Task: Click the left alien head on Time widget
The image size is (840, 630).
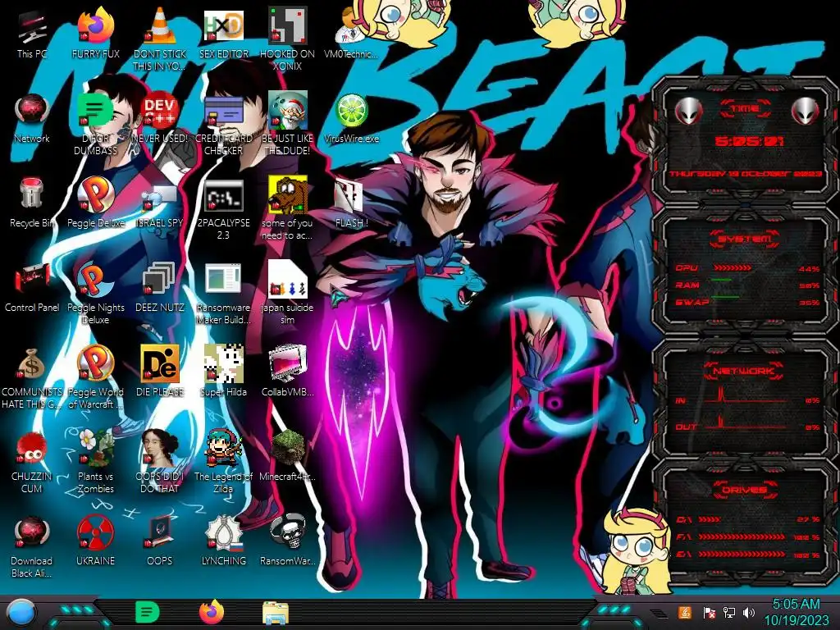Action: click(x=688, y=111)
